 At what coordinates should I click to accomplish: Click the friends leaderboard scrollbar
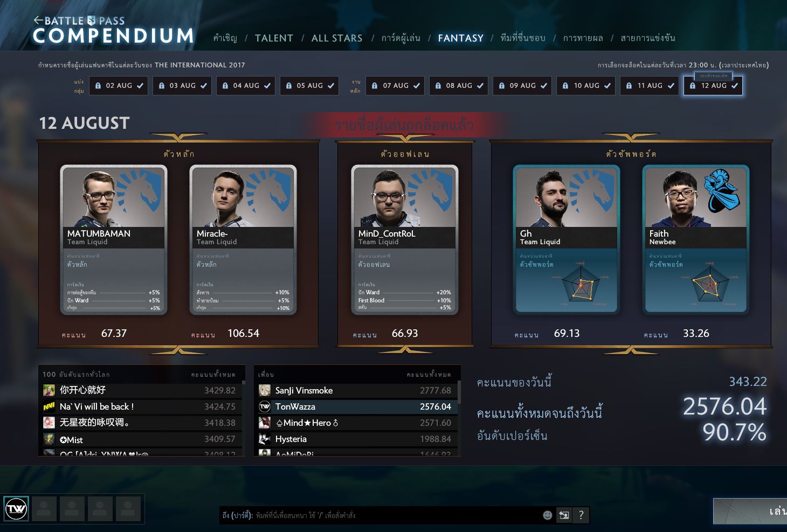459,392
